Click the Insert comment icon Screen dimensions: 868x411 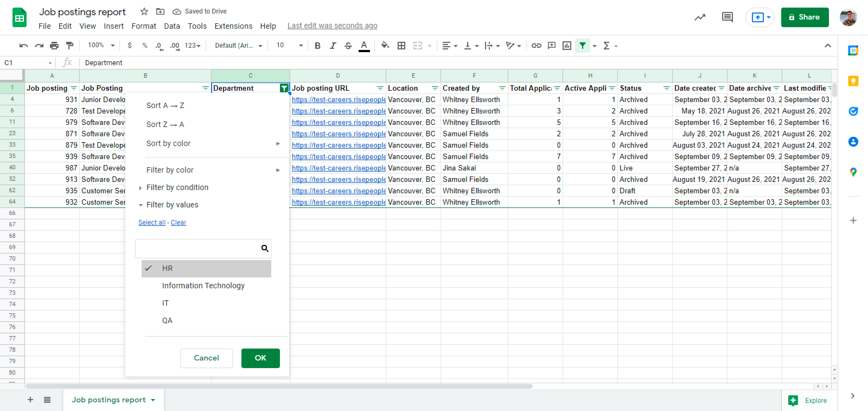pyautogui.click(x=552, y=46)
